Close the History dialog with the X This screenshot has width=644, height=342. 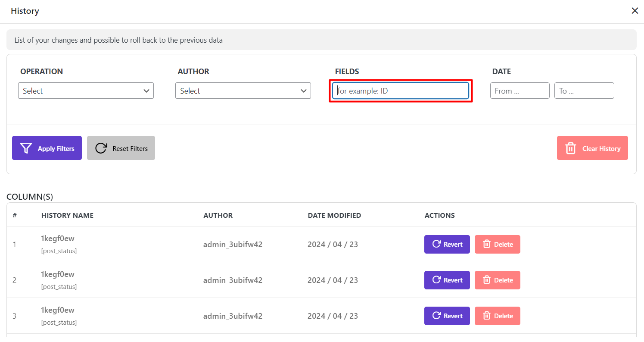[635, 11]
